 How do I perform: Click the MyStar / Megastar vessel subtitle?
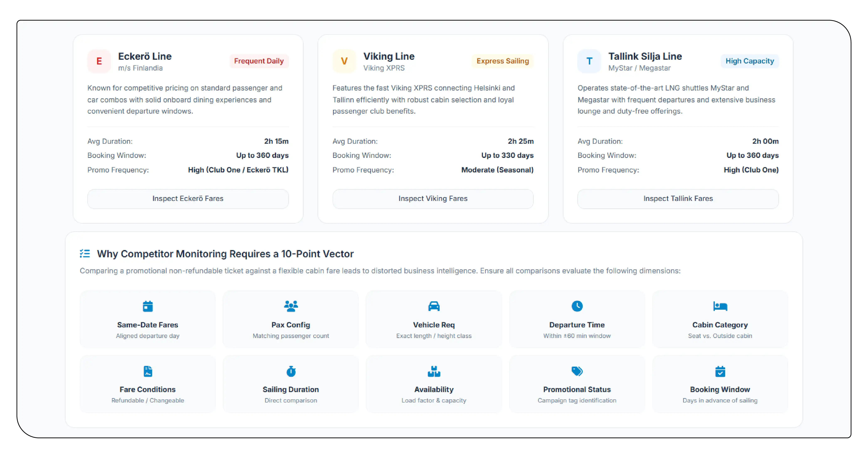click(639, 68)
